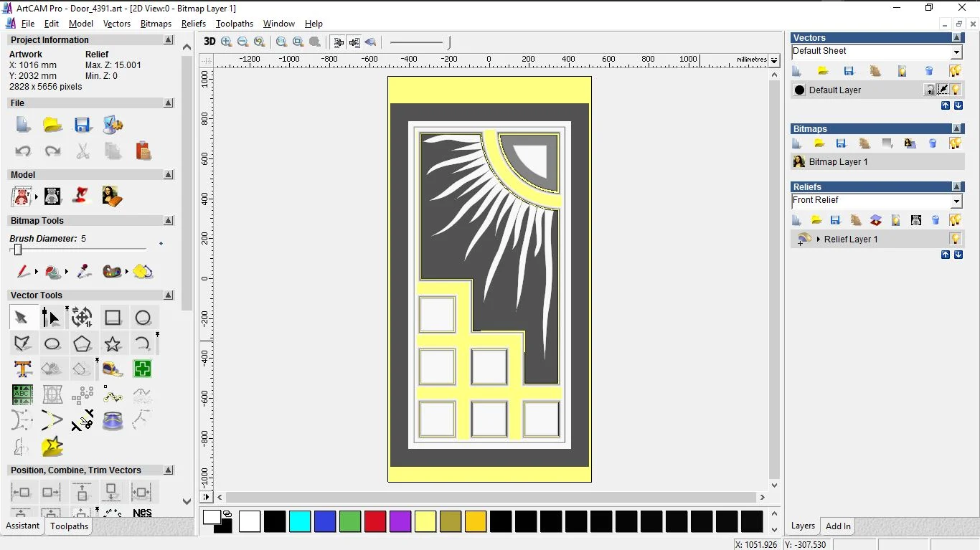
Task: Collapse the Vector Tools section
Action: [169, 295]
